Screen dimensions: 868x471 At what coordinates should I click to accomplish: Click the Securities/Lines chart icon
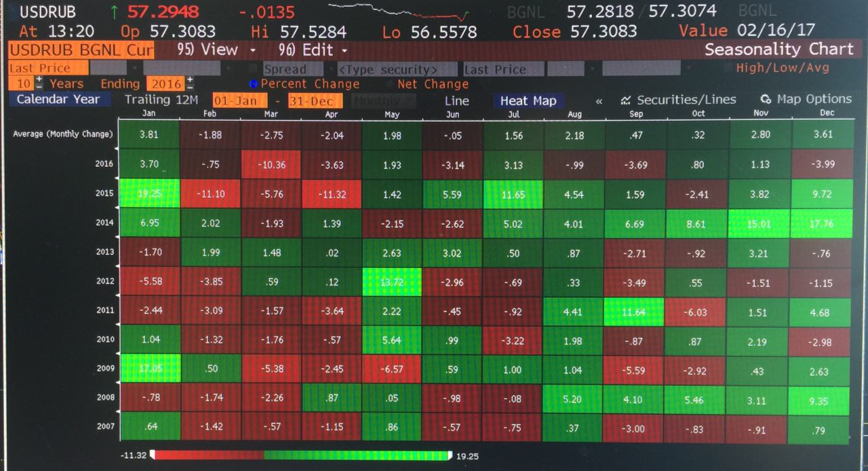pyautogui.click(x=626, y=100)
